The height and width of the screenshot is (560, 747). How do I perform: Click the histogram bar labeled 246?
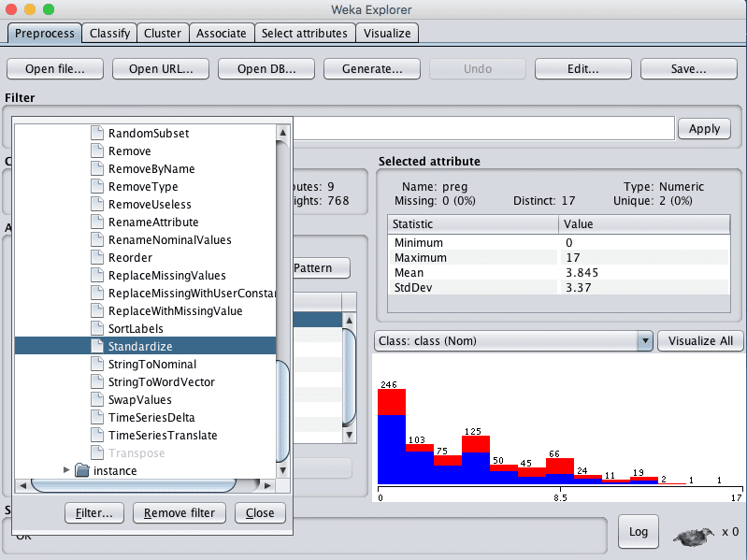click(x=392, y=437)
